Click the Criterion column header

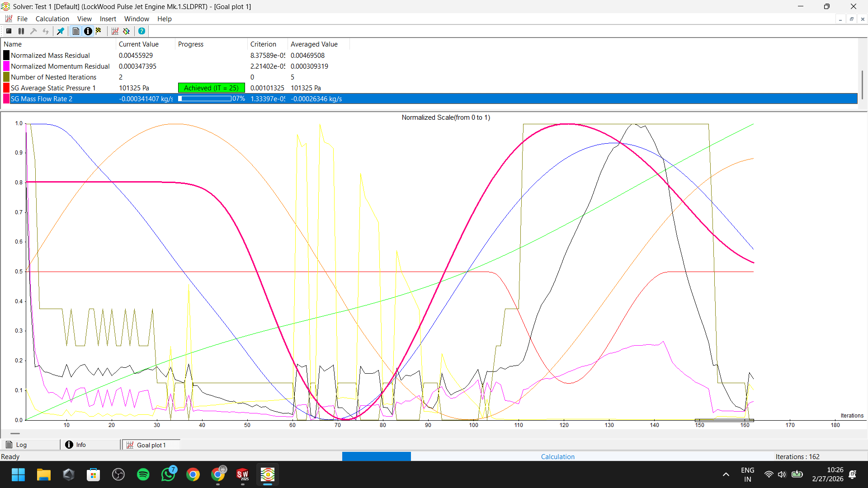[268, 44]
